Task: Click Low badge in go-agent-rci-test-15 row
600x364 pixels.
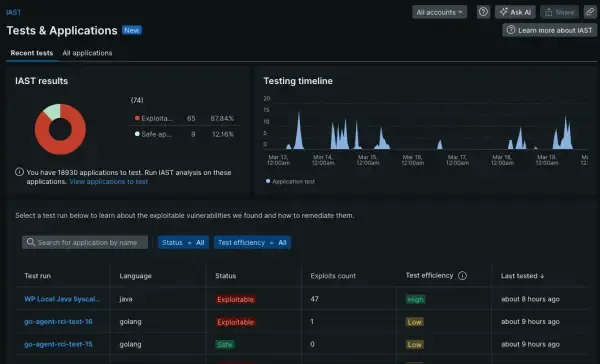Action: 414,344
